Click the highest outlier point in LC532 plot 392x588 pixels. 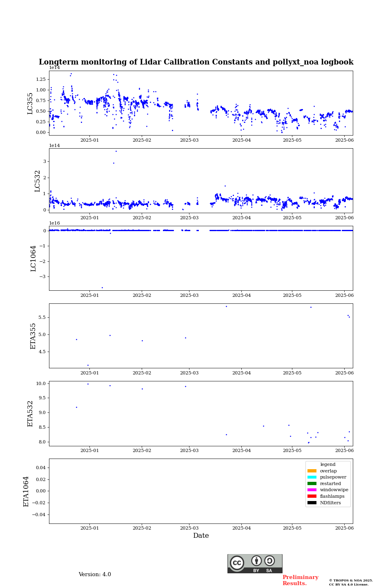click(x=116, y=151)
